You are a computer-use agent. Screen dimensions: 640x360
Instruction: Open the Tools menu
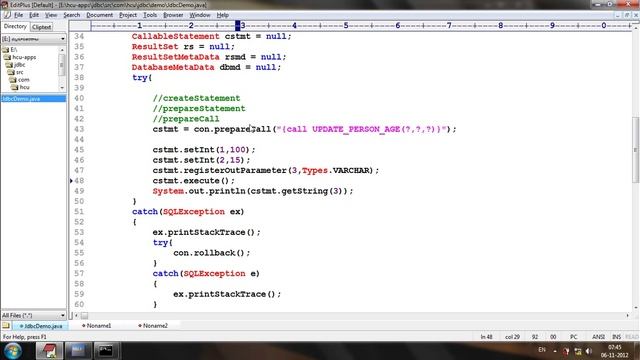(150, 15)
